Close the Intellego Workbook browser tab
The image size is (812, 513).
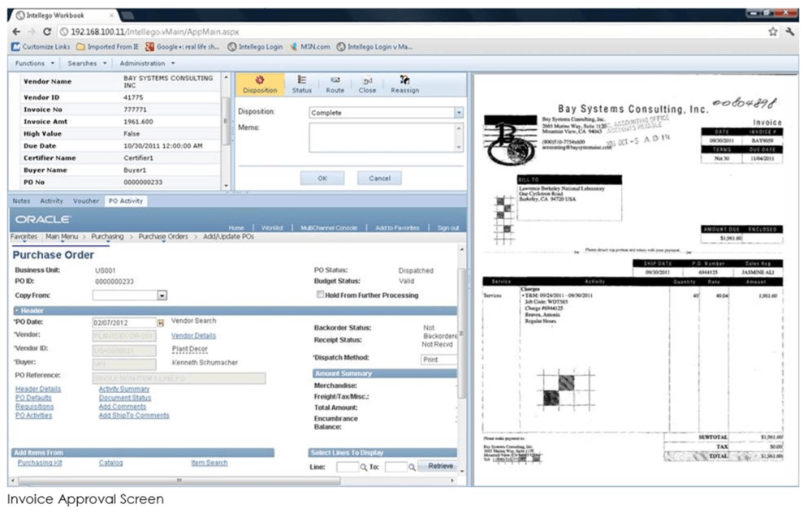[111, 15]
